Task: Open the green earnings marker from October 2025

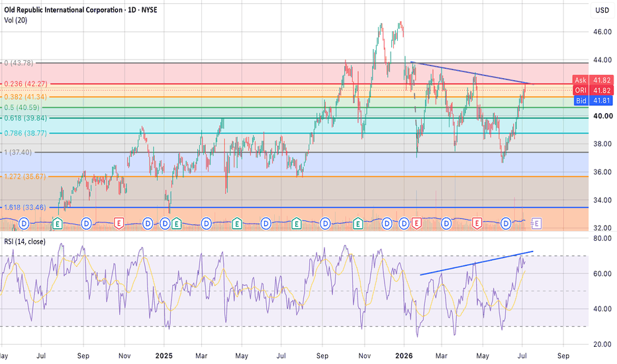Action: (357, 224)
